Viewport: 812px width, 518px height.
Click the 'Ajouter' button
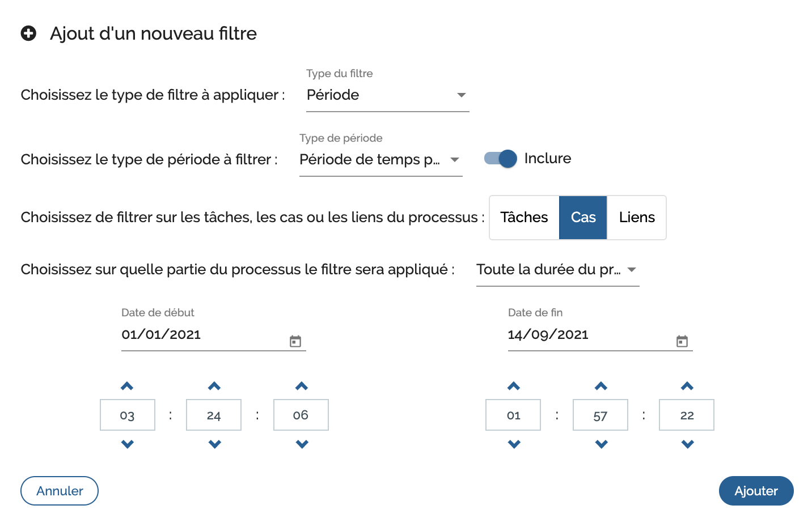click(756, 491)
